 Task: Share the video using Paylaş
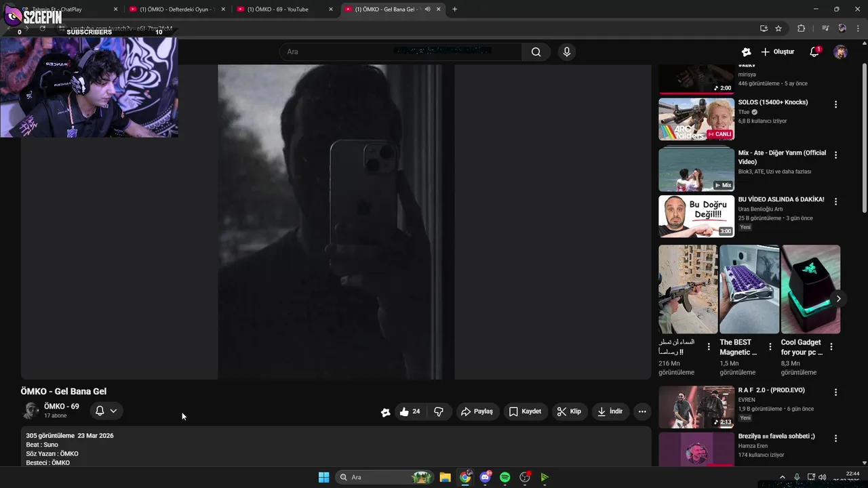click(x=477, y=411)
